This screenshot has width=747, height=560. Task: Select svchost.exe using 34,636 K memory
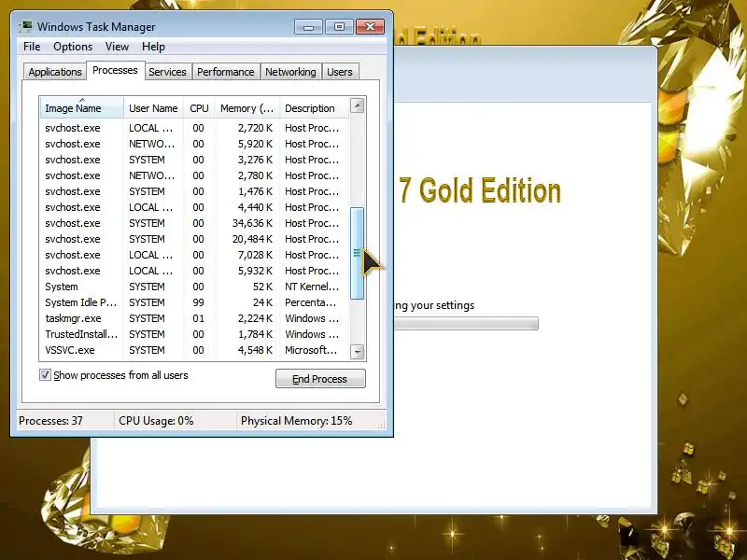[195, 223]
